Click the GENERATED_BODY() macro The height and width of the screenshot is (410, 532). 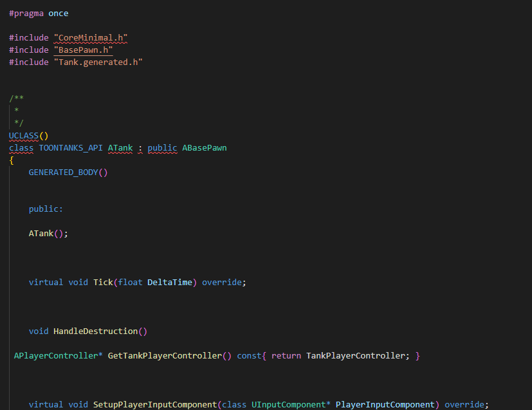click(x=63, y=172)
